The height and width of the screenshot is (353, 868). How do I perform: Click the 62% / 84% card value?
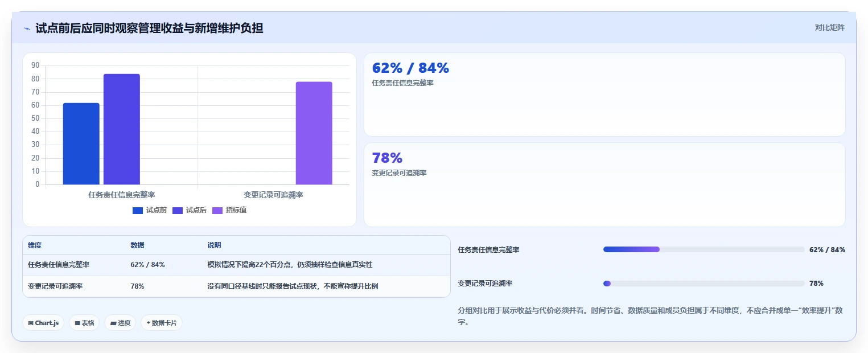410,68
